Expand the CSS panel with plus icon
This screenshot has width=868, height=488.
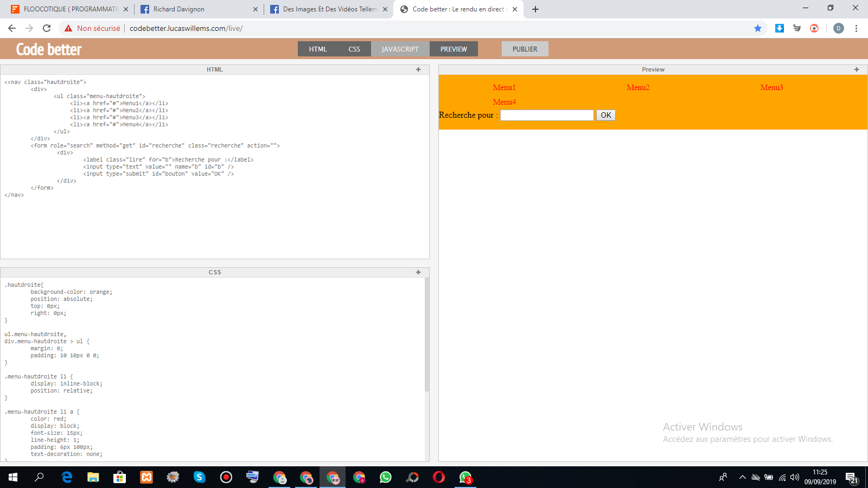418,272
